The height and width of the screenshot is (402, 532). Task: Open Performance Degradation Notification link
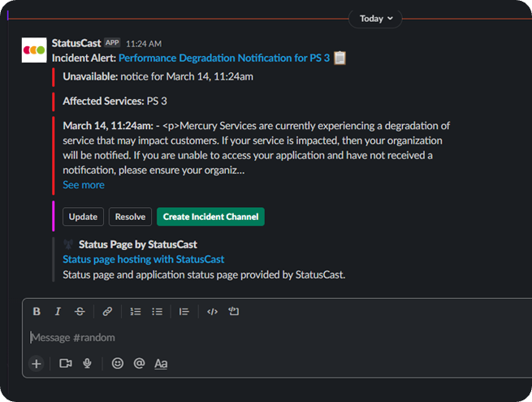point(224,58)
